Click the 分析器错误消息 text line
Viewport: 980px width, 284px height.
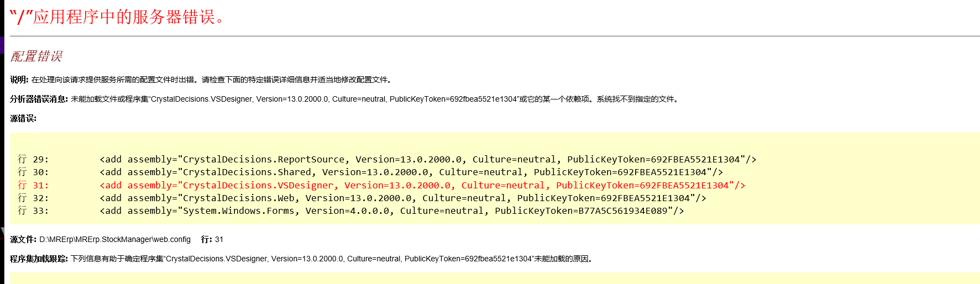coord(345,99)
